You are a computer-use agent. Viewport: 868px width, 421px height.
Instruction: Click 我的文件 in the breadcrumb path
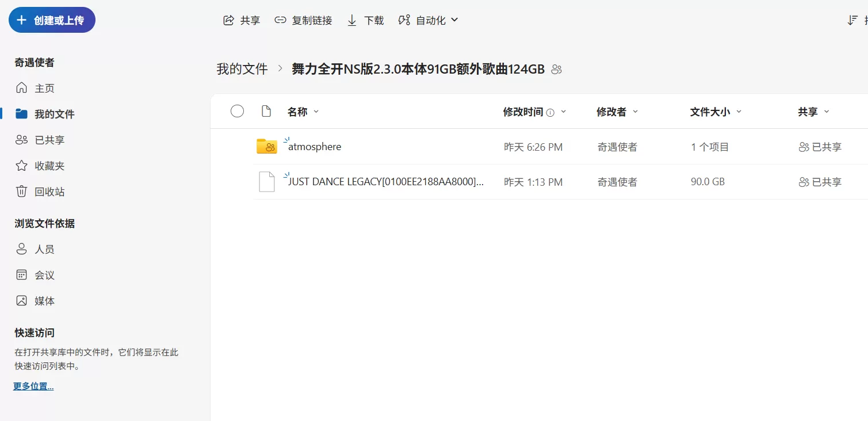[242, 68]
